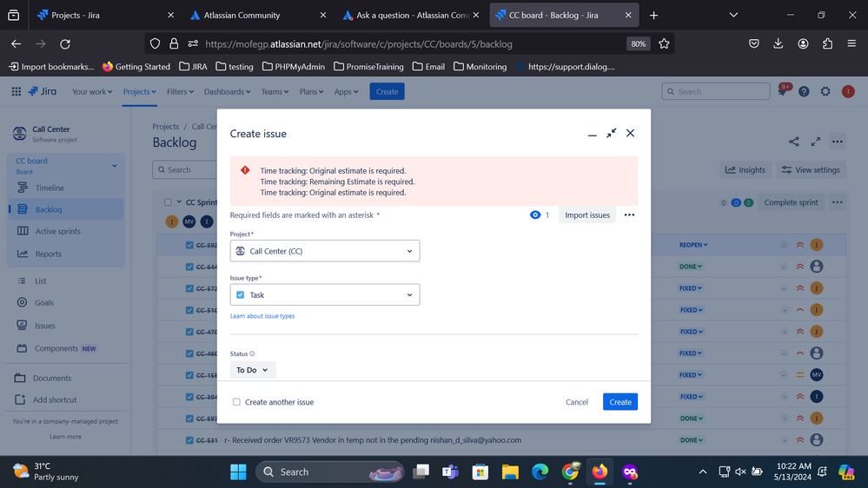Toggle the CC Sprint select-all checkbox
The height and width of the screenshot is (488, 868).
tap(168, 202)
